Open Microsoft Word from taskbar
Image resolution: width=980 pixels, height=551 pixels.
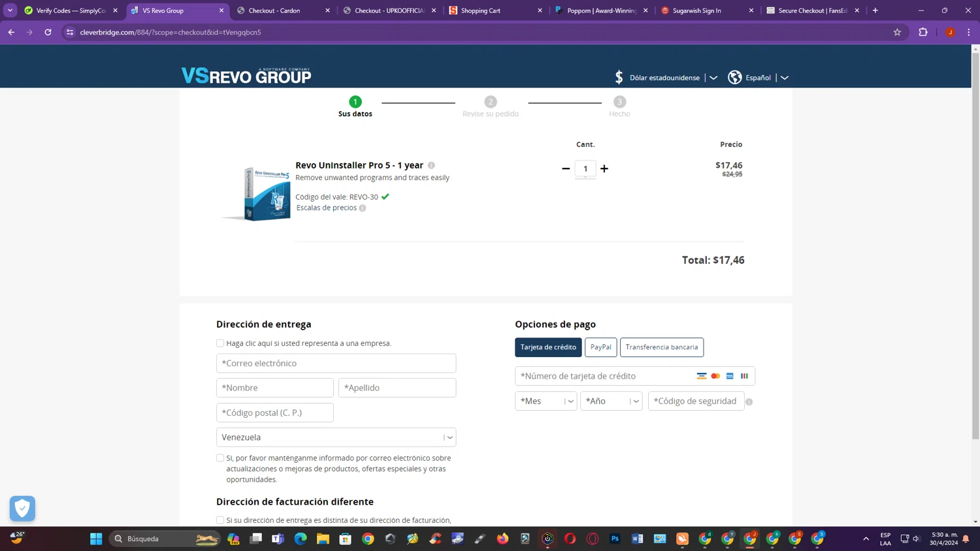[x=638, y=539]
